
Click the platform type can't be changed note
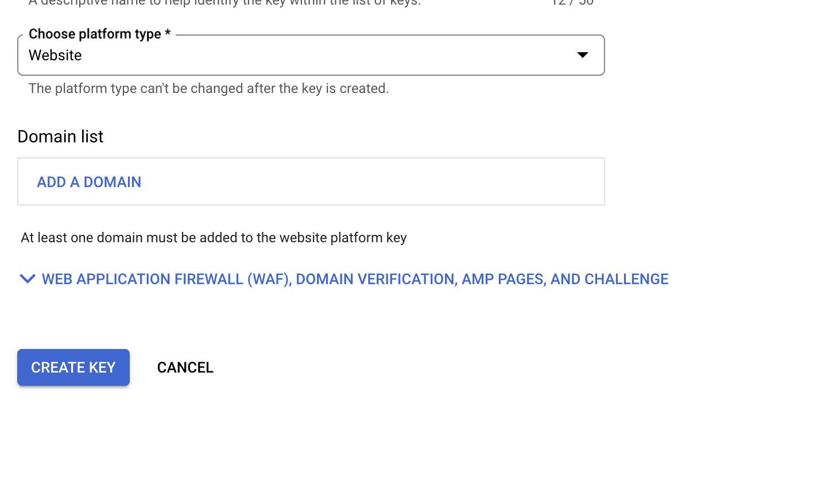pyautogui.click(x=208, y=88)
